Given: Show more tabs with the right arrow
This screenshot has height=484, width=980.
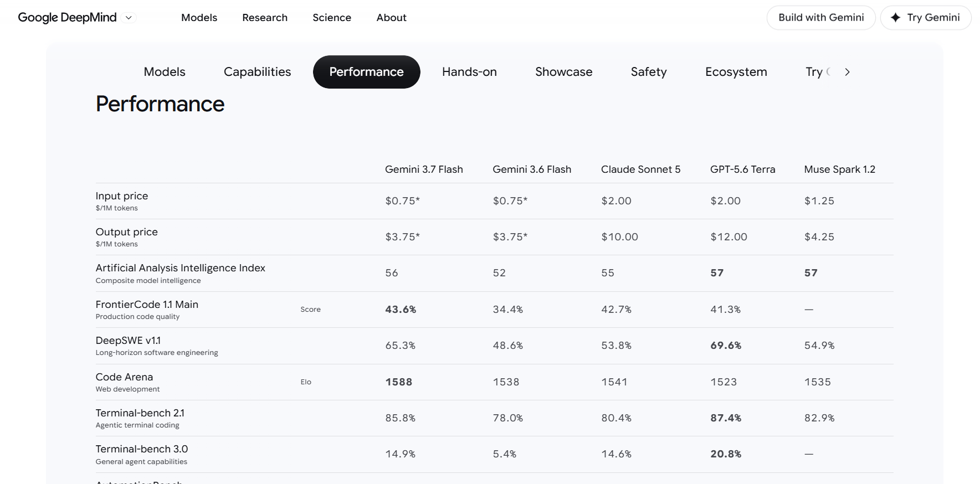Looking at the screenshot, I should (x=847, y=72).
